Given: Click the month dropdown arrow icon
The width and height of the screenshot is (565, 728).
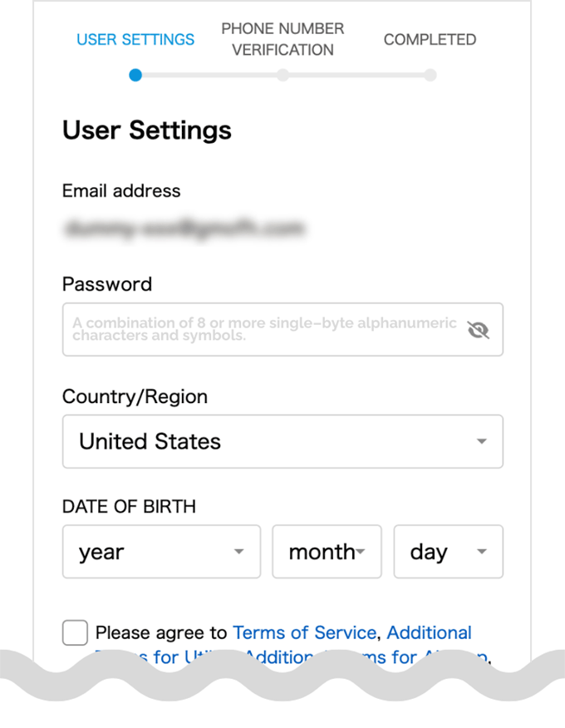Looking at the screenshot, I should [x=361, y=552].
